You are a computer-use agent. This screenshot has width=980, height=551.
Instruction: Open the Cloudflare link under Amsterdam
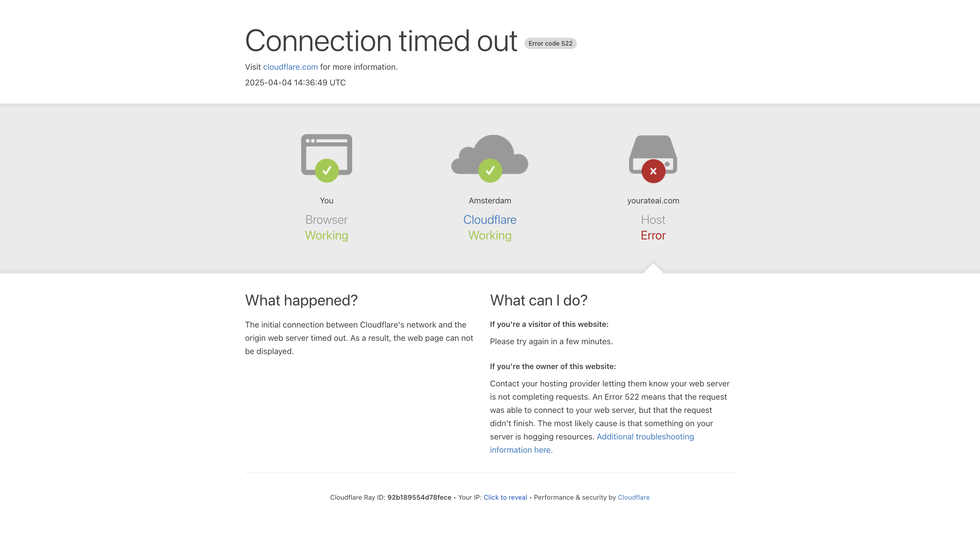490,220
